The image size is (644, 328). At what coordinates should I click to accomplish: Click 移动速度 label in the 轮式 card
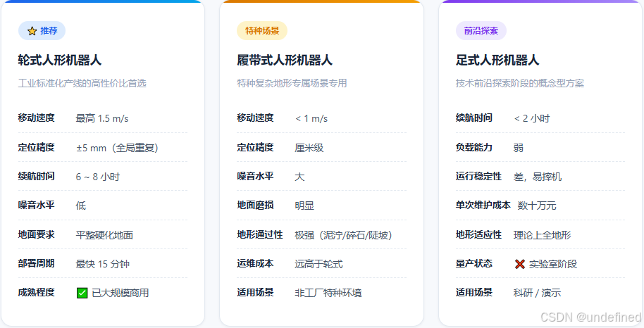(x=36, y=118)
